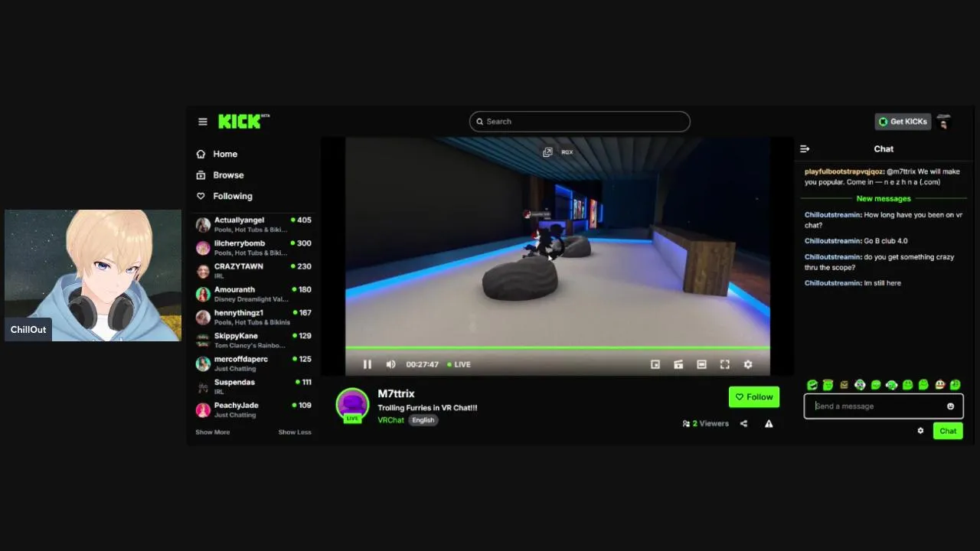Open the video player settings gear

click(748, 364)
